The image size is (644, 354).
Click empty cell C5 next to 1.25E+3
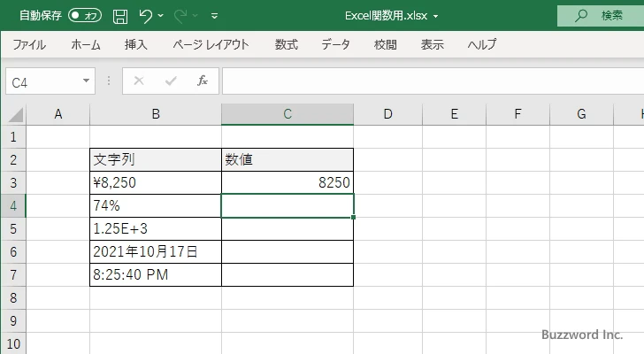pos(287,228)
